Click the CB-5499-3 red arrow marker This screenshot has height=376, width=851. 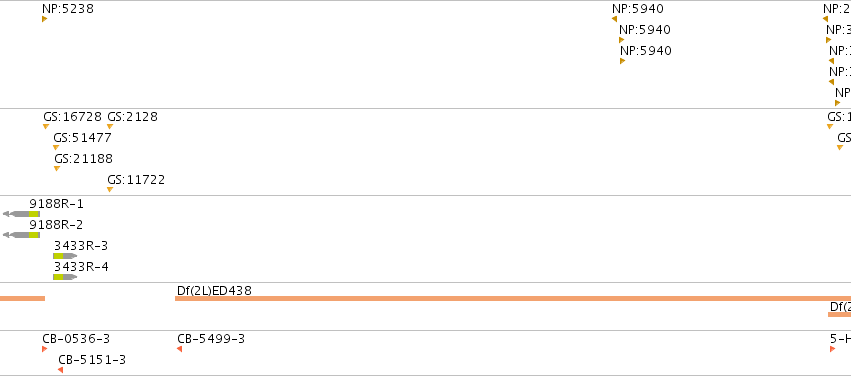pyautogui.click(x=180, y=349)
